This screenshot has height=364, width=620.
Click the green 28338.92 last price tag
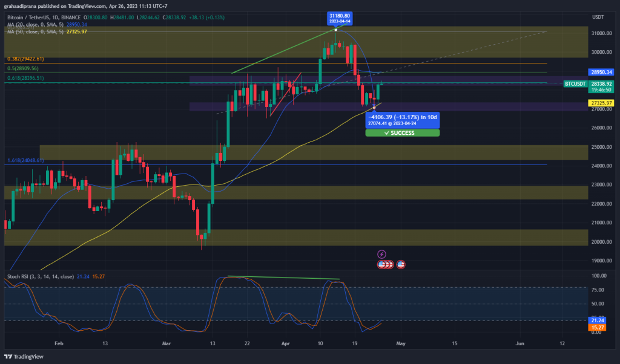tap(601, 83)
